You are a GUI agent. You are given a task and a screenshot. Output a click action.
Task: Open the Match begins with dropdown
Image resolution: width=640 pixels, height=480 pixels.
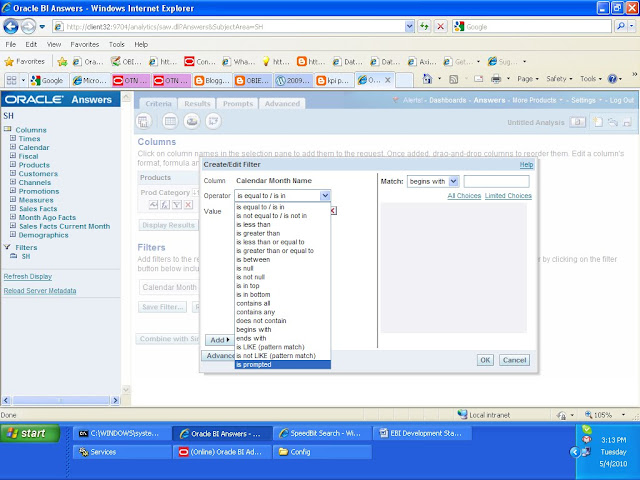453,181
